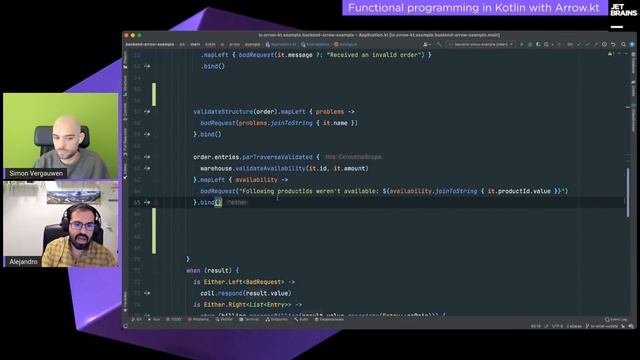
Task: Open the Event Log panel
Action: [616, 320]
